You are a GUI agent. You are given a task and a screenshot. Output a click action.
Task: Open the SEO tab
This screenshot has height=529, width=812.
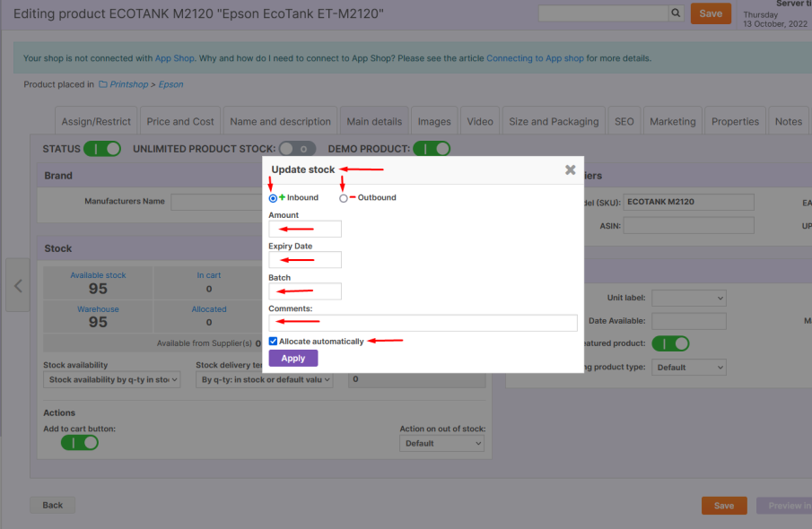(x=624, y=122)
